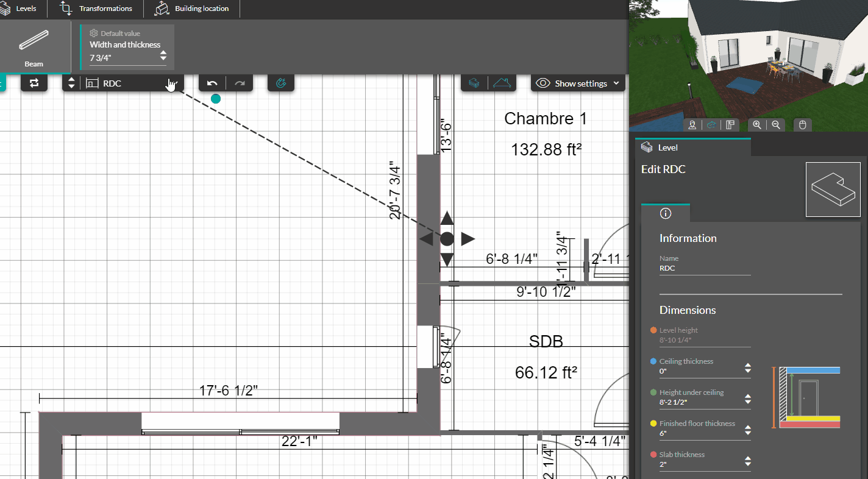Toggle the roof view button
Image resolution: width=868 pixels, height=479 pixels.
pos(502,83)
